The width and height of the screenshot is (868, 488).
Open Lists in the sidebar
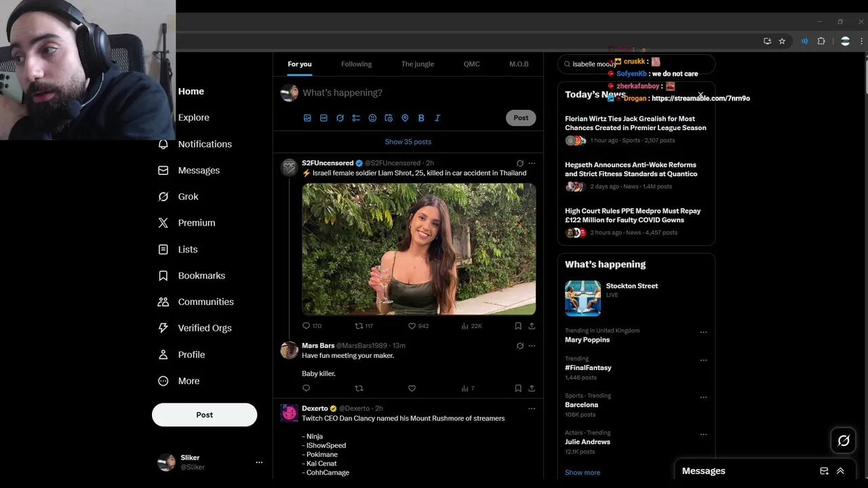click(178, 249)
